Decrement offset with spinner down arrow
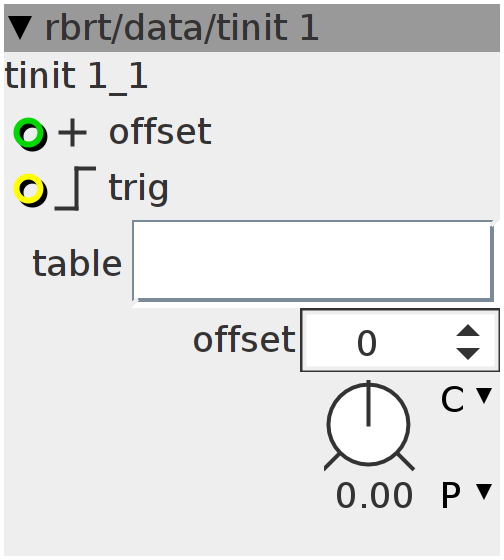 click(468, 353)
